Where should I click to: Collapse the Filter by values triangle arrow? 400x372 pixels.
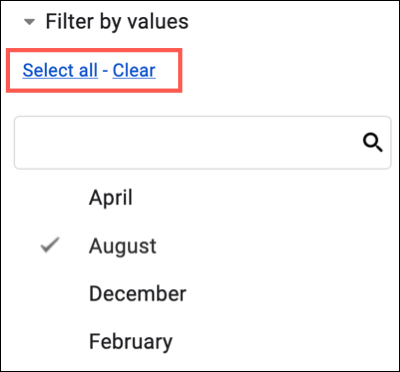pyautogui.click(x=30, y=22)
